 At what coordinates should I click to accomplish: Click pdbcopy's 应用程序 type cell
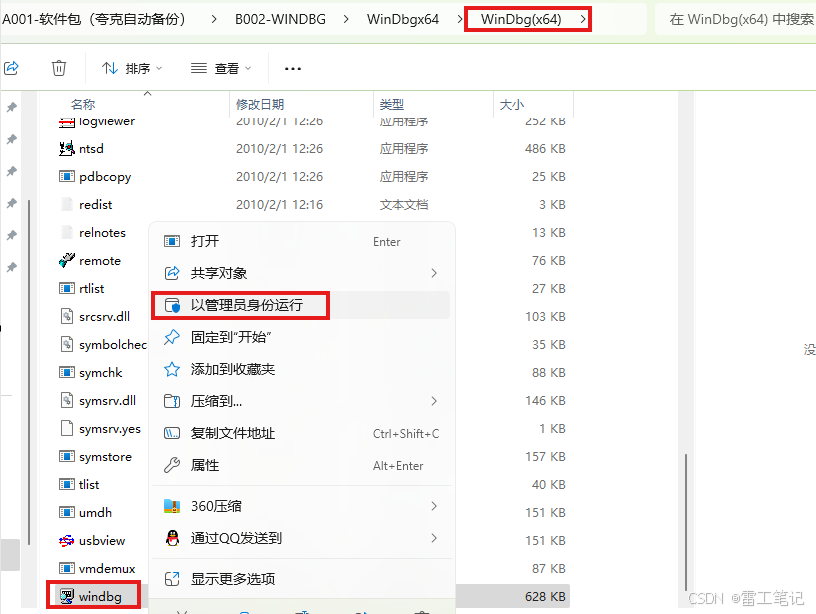click(x=404, y=176)
